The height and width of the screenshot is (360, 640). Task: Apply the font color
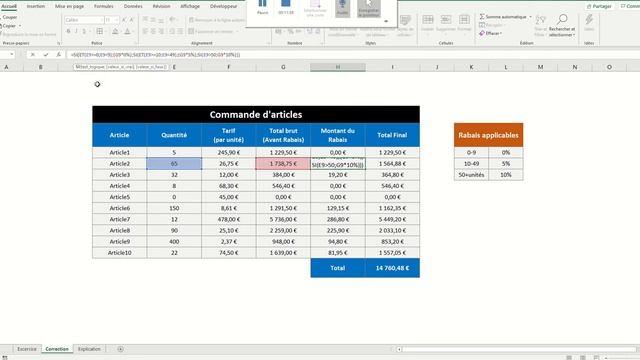tap(127, 31)
